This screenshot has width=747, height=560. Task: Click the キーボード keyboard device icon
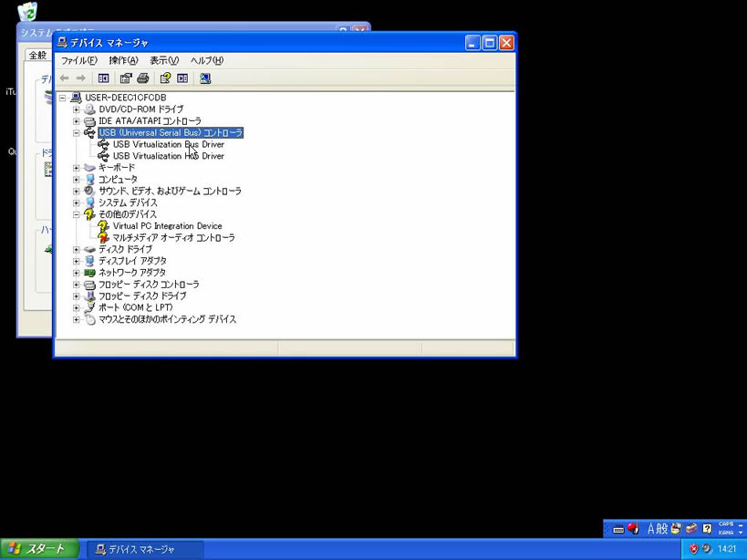point(89,168)
